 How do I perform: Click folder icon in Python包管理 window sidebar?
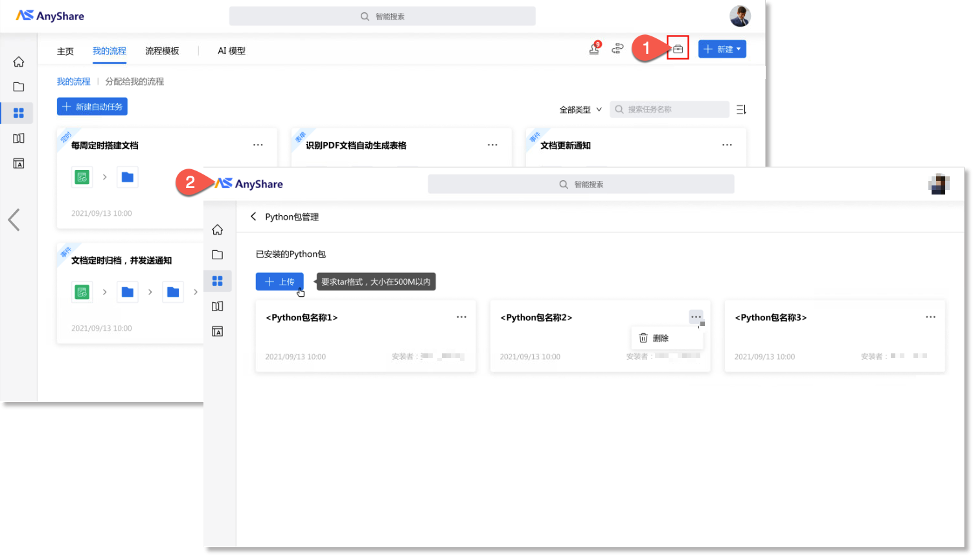[x=217, y=255]
